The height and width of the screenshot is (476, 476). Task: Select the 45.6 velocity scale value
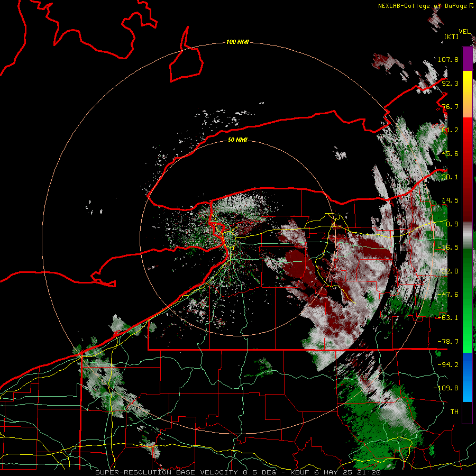(450, 153)
